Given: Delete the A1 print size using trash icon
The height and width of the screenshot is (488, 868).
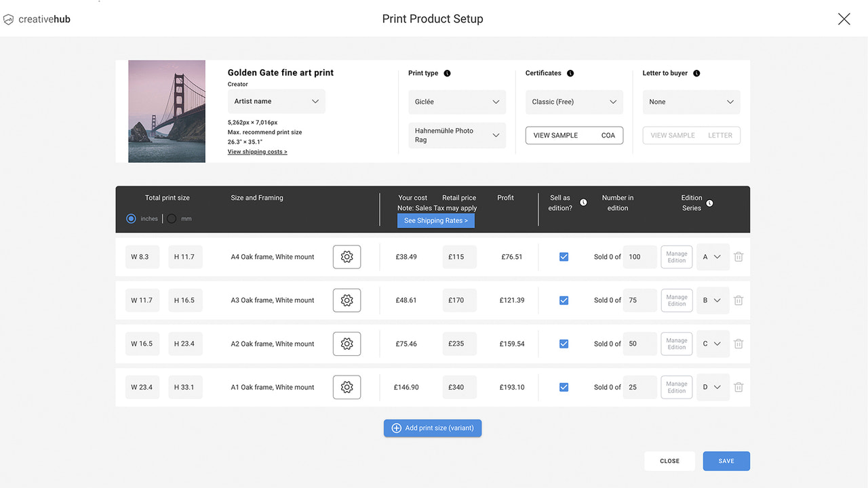Looking at the screenshot, I should tap(738, 387).
